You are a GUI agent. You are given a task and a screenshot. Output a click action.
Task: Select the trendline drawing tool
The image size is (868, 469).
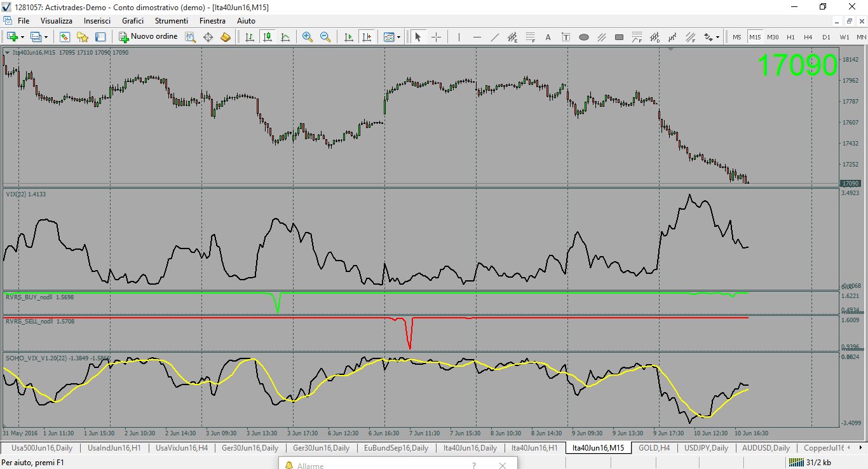point(494,37)
